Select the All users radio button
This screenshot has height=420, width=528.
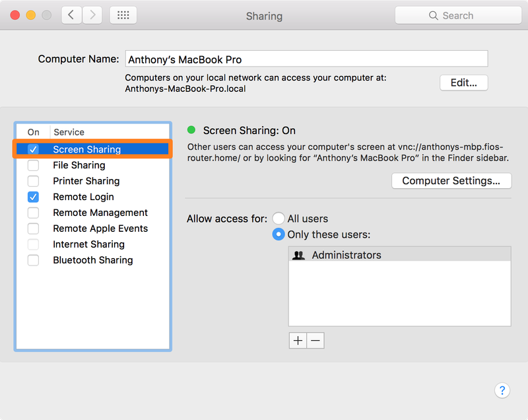coord(279,219)
